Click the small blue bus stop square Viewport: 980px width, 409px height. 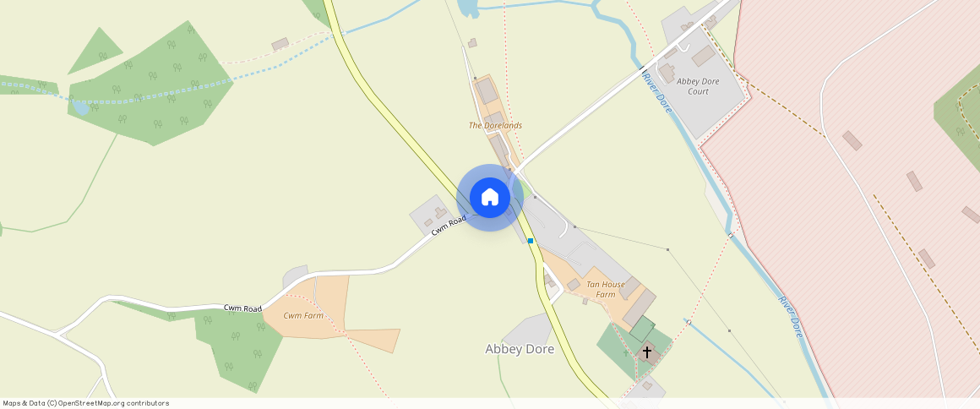click(530, 241)
